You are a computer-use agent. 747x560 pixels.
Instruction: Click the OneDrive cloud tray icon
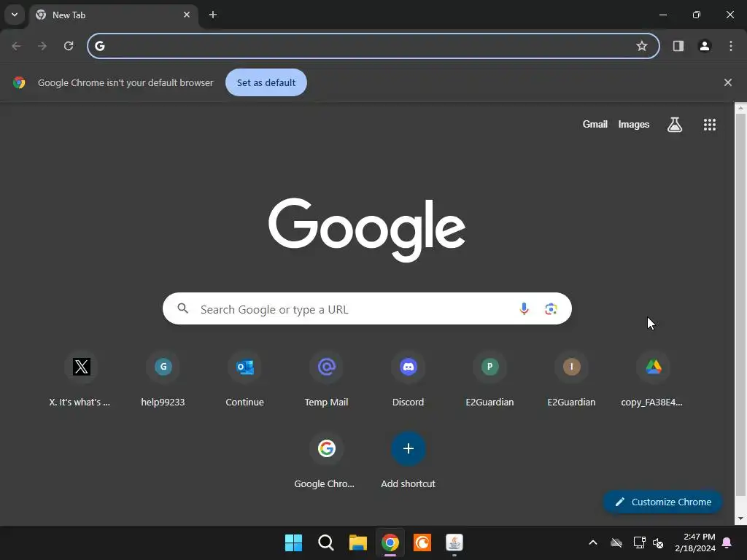pos(616,542)
